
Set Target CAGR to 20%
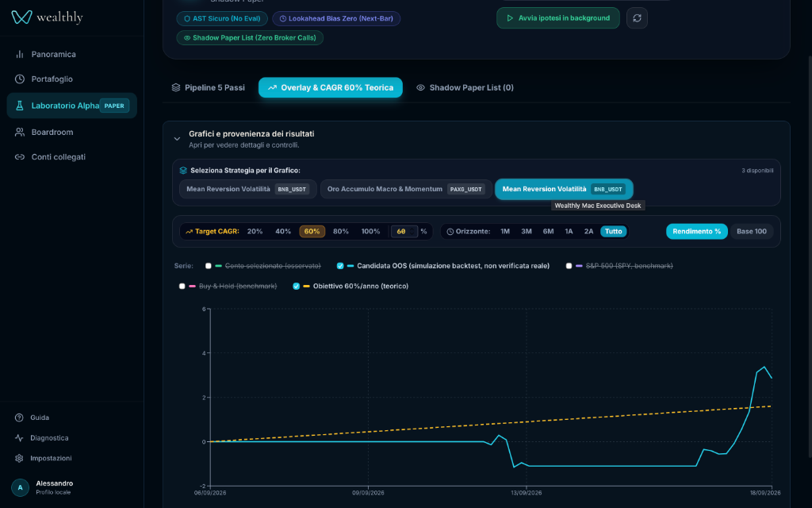point(255,231)
